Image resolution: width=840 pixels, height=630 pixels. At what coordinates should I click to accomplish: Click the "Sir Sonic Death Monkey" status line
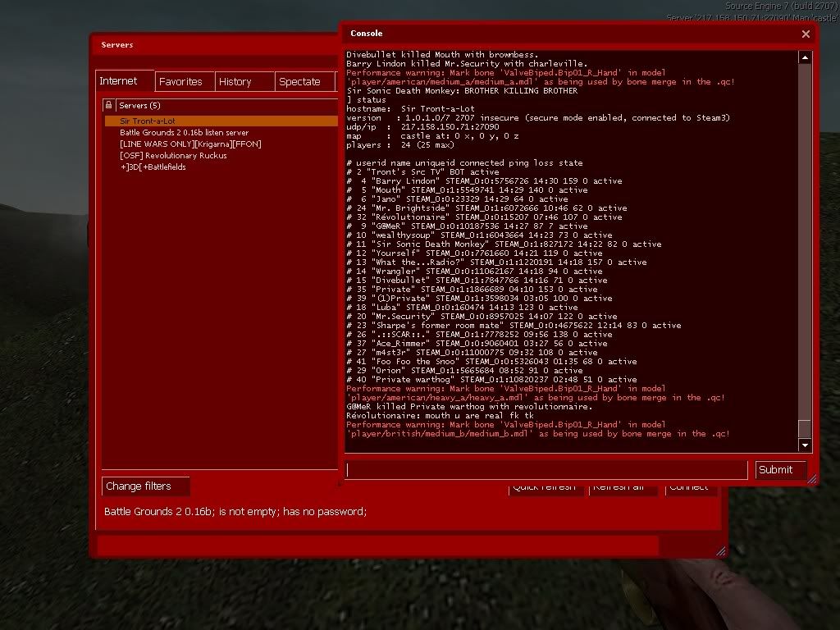pyautogui.click(x=504, y=244)
